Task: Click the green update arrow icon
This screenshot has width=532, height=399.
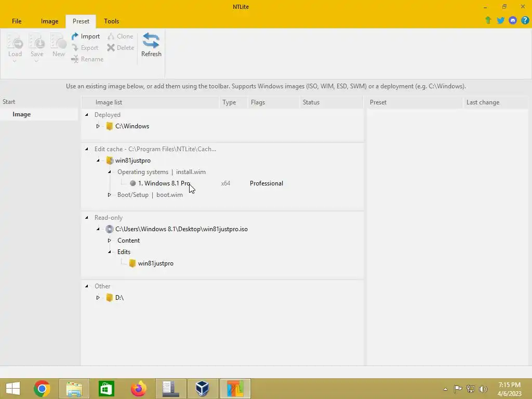Action: [x=488, y=20]
